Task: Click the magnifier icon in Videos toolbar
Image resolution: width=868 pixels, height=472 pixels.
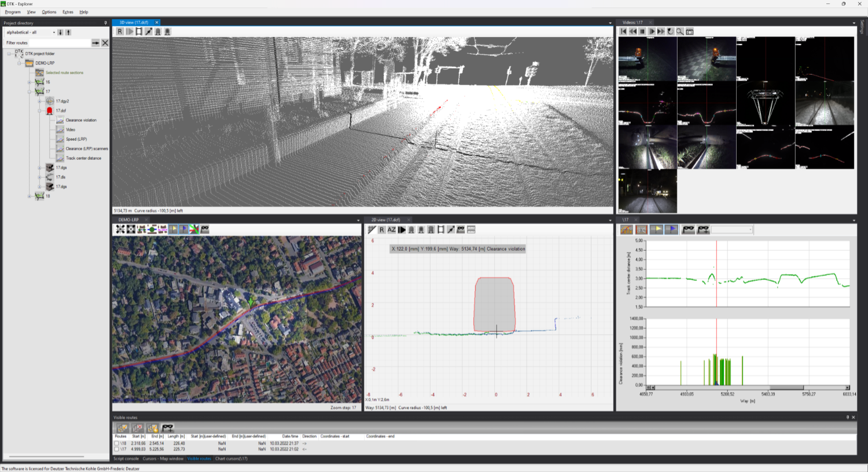Action: pos(680,31)
